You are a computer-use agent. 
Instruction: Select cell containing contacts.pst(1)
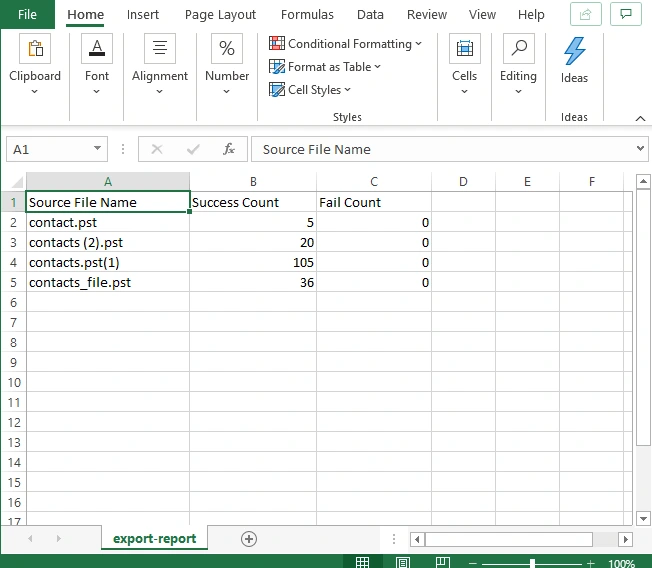[x=108, y=262]
